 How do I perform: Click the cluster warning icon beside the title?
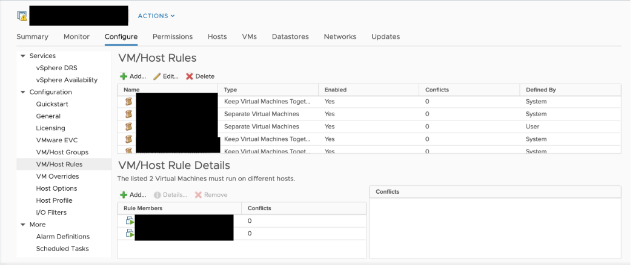click(22, 16)
